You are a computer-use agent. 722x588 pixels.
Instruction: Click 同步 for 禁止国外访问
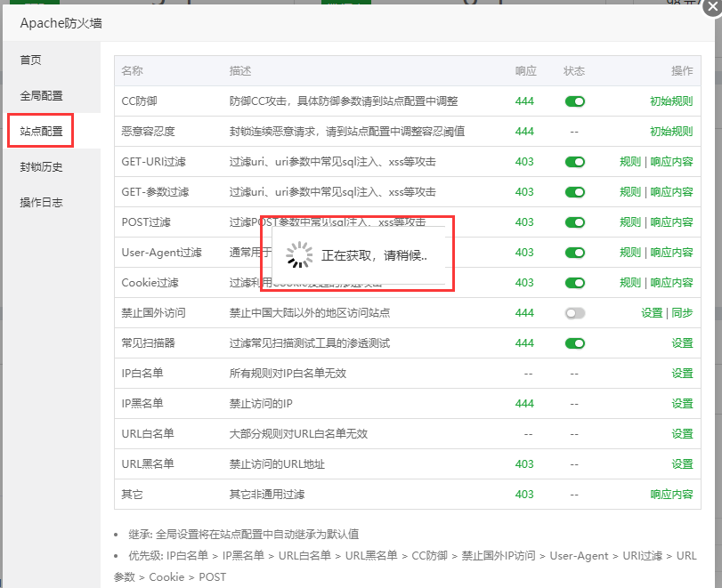[x=682, y=313]
